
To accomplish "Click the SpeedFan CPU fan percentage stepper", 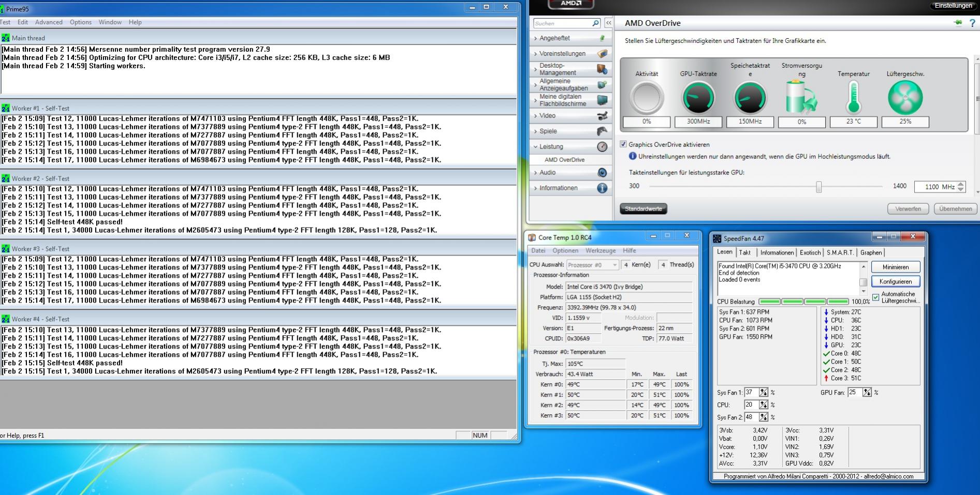I will (763, 405).
